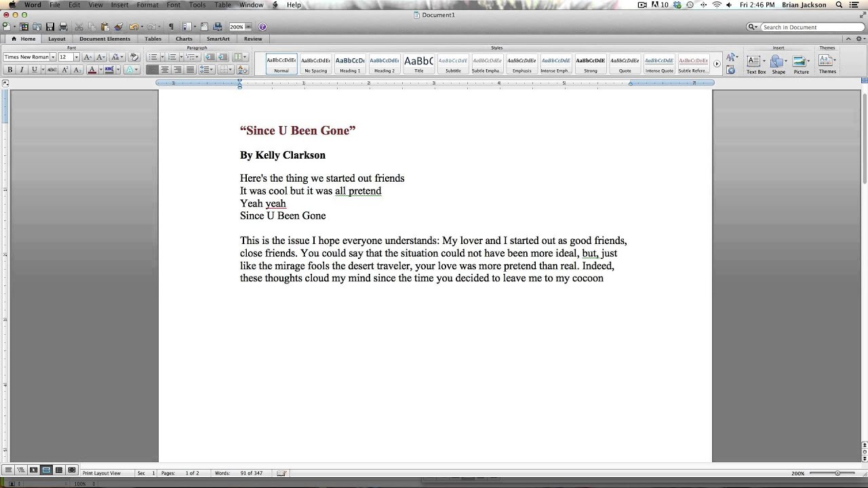
Task: Apply the Intense Quote style
Action: (659, 64)
